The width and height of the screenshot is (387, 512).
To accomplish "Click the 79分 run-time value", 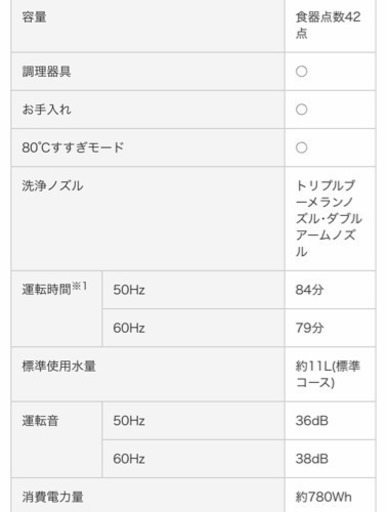I will pyautogui.click(x=309, y=328).
